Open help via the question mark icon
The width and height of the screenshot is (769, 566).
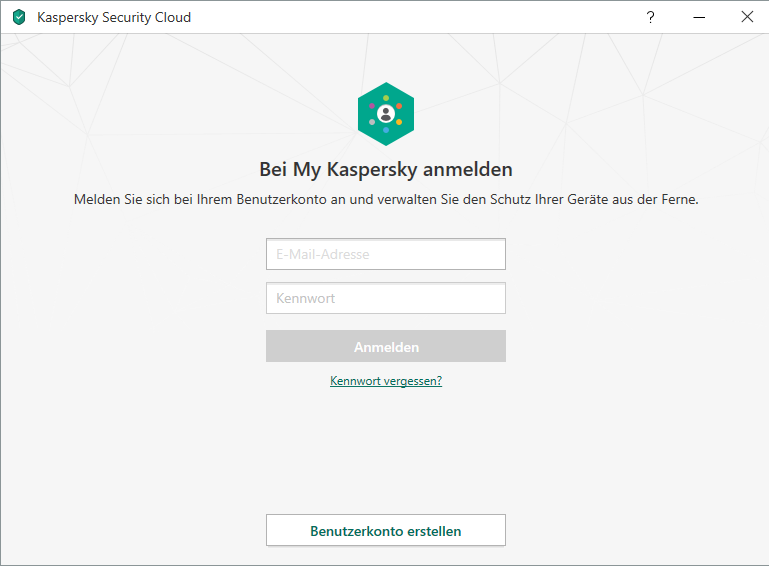650,17
